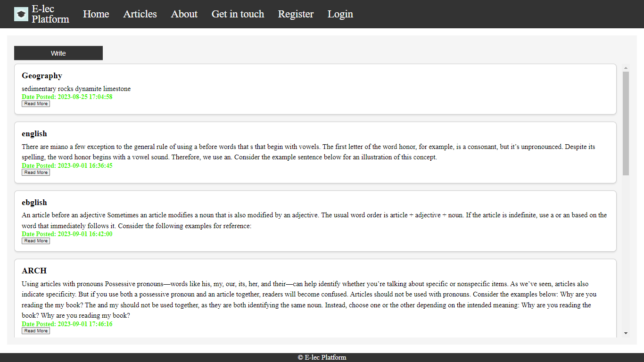The height and width of the screenshot is (362, 644).
Task: Click Read More on the ARCH article
Action: point(36,331)
